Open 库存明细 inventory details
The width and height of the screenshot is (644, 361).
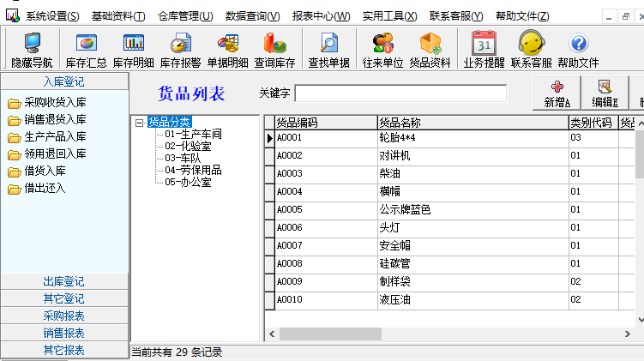pos(134,49)
